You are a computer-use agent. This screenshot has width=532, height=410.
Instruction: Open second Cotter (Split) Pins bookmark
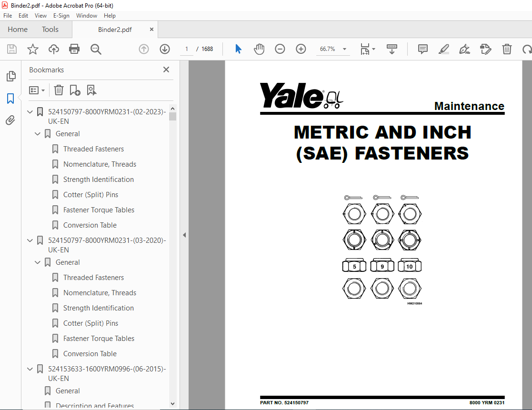tap(90, 323)
